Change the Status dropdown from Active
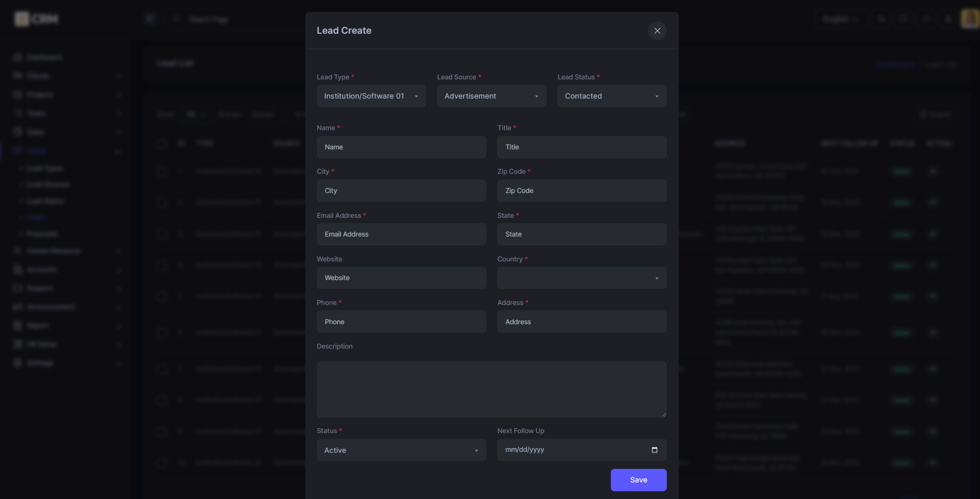This screenshot has width=980, height=499. [401, 450]
